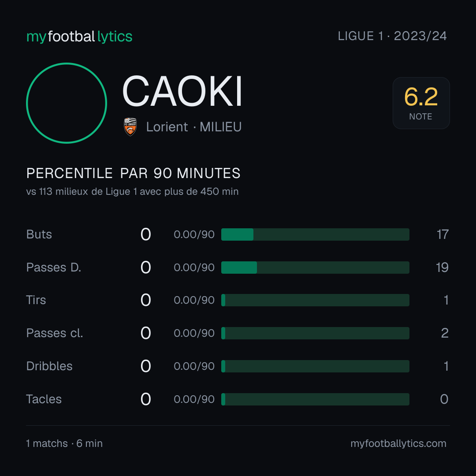This screenshot has width=476, height=476.
Task: Click the Passes D. percentile value 19
Action: click(x=442, y=268)
